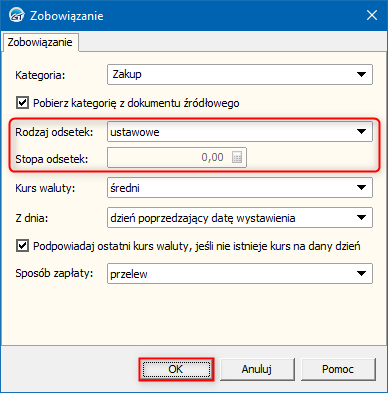Open the Z dnia dropdown arrow

point(361,218)
